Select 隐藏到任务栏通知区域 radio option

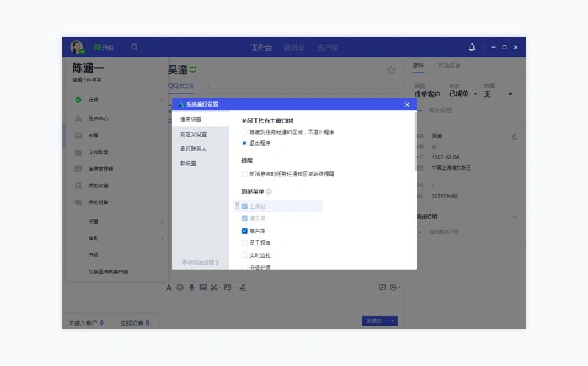click(245, 132)
